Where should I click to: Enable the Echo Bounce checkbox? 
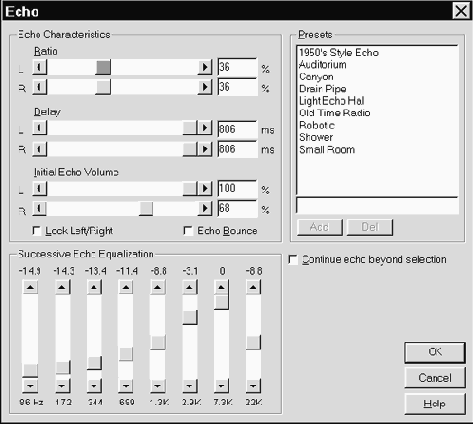point(188,231)
